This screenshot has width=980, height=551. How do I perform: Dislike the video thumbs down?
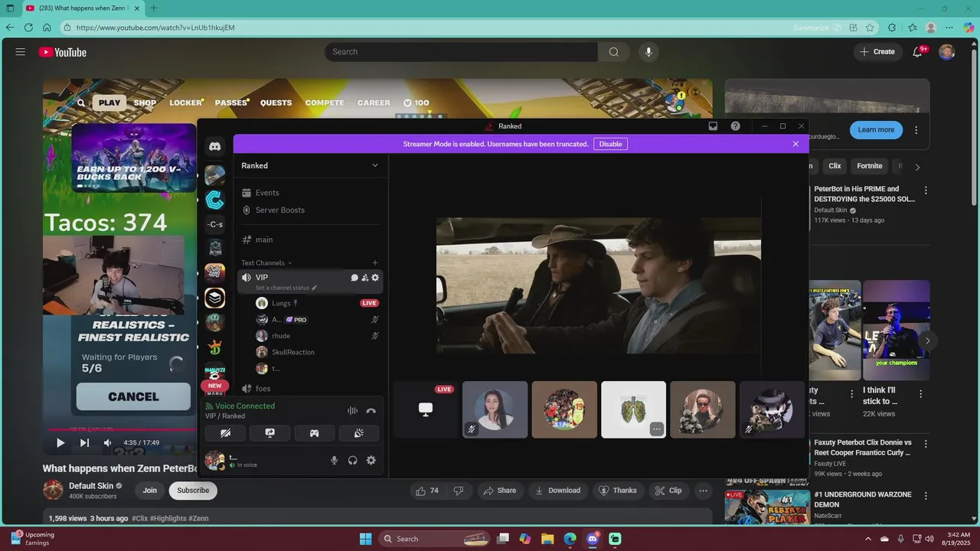(459, 491)
